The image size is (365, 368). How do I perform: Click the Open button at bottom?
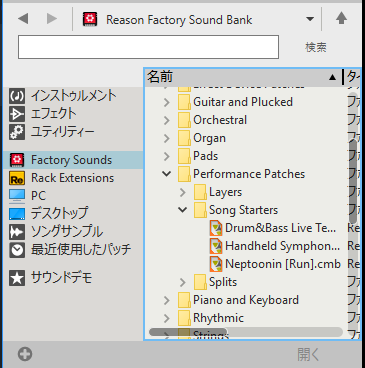308,354
